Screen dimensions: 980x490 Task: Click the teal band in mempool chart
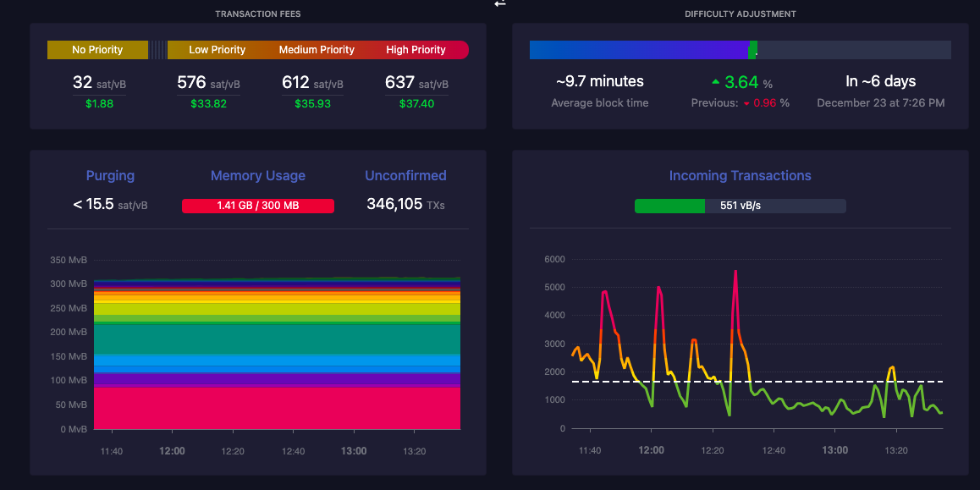(277, 339)
